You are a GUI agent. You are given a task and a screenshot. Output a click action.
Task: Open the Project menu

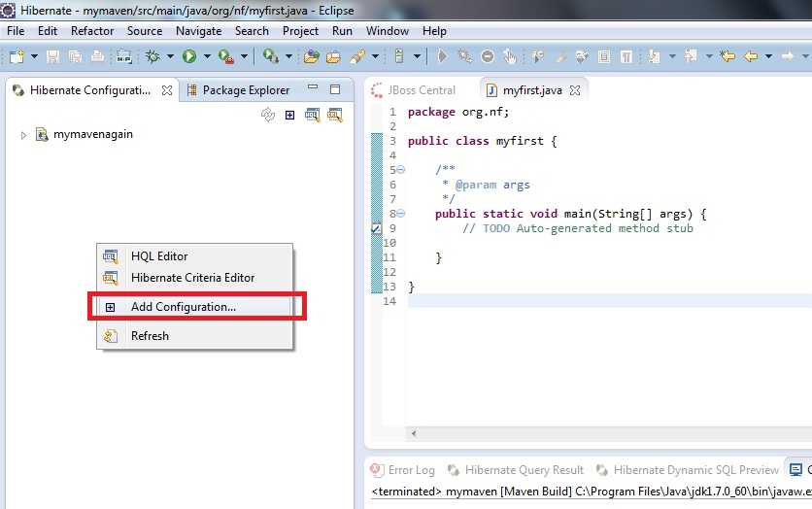click(x=300, y=31)
